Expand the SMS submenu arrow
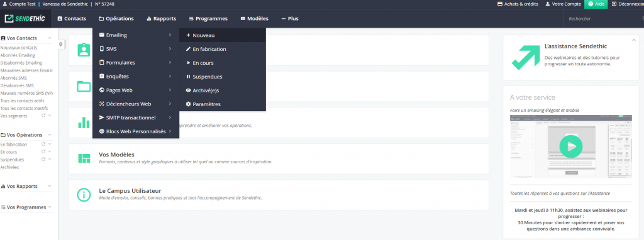The image size is (644, 240). click(170, 49)
